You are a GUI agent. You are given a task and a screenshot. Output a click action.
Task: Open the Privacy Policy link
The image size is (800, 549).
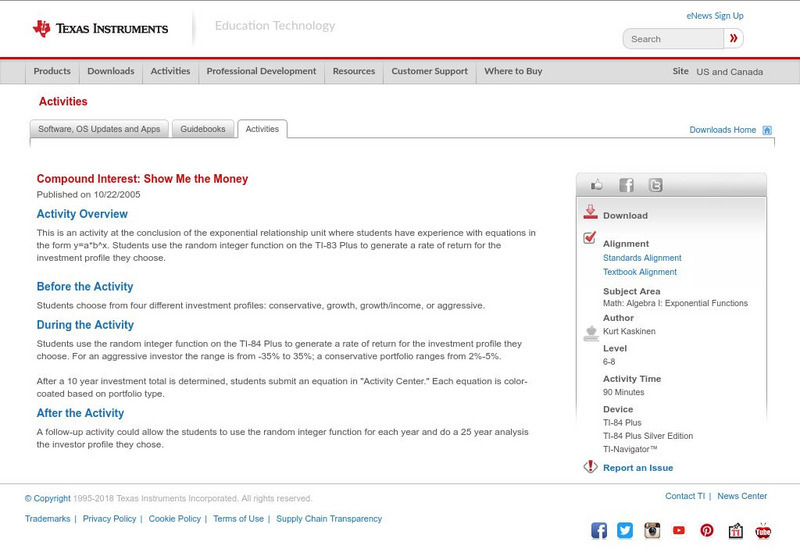(x=109, y=519)
